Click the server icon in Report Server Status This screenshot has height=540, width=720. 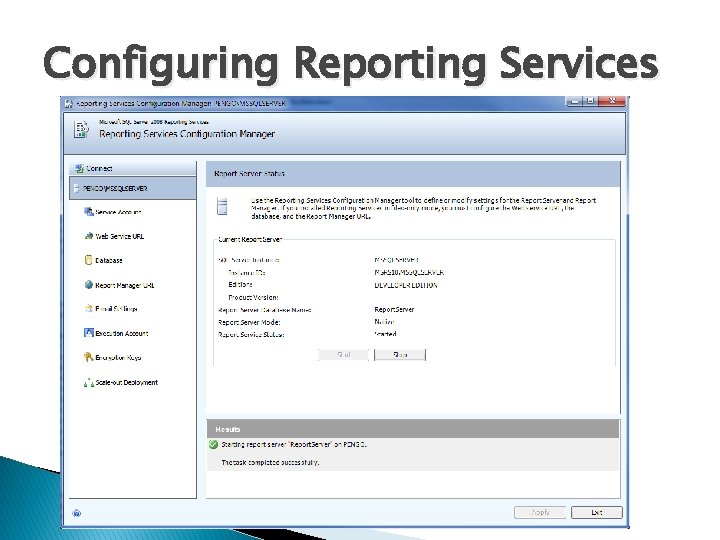[222, 206]
